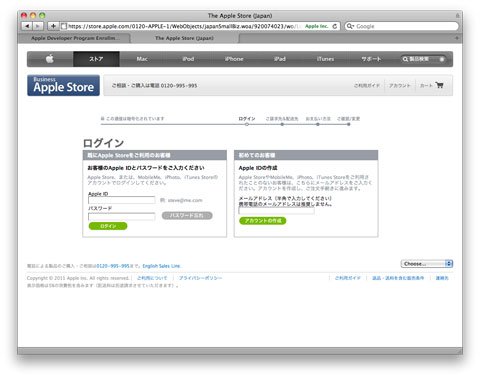The height and width of the screenshot is (378, 480).
Task: Click the Apple logo in the navigation bar
Action: tap(50, 59)
